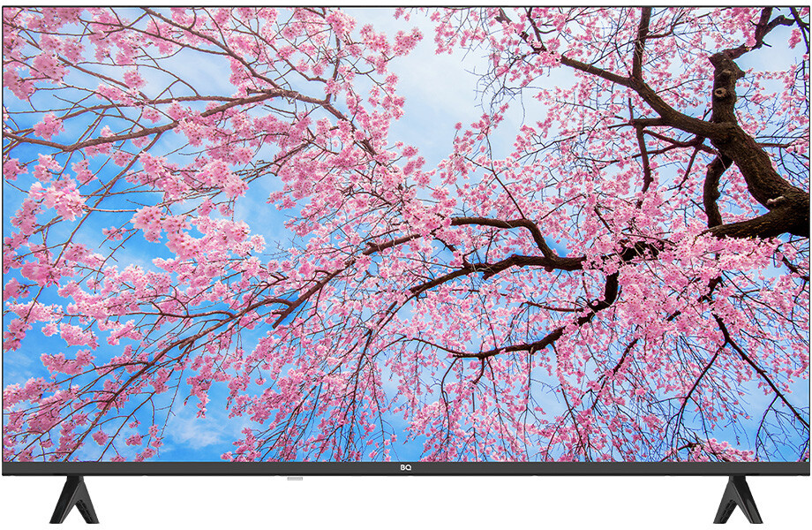This screenshot has width=812, height=530.
Task: Click the knot on the thick trunk
Action: (x=720, y=93)
